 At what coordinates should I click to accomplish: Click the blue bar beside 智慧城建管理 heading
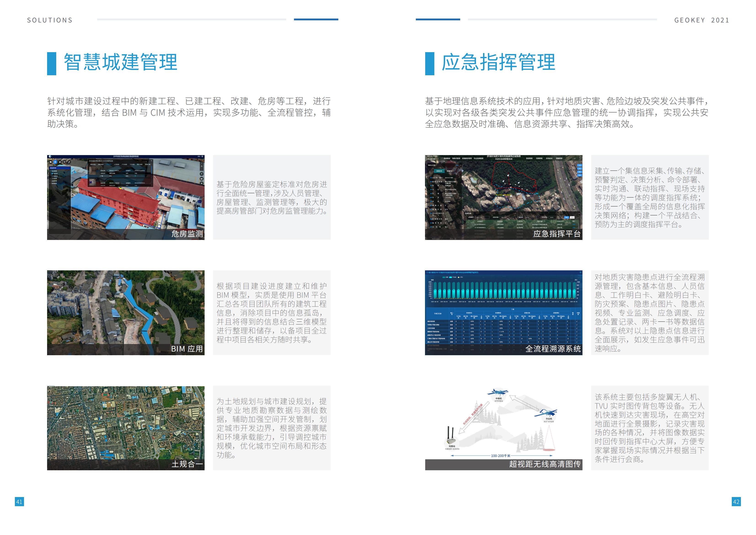[x=52, y=64]
